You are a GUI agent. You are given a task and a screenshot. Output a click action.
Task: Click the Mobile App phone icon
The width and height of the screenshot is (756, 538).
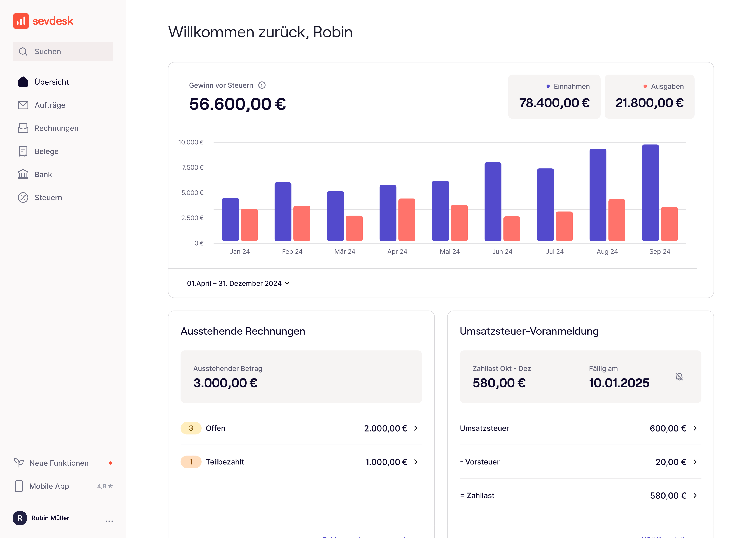[x=19, y=486]
